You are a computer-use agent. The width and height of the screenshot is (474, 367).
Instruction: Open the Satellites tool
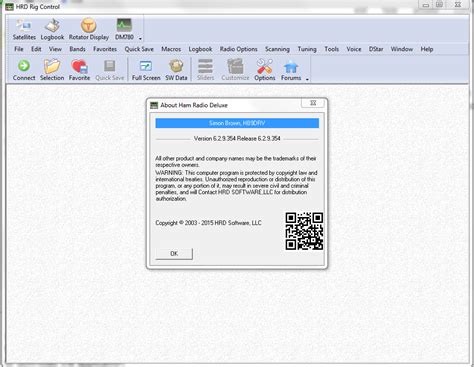click(x=24, y=30)
